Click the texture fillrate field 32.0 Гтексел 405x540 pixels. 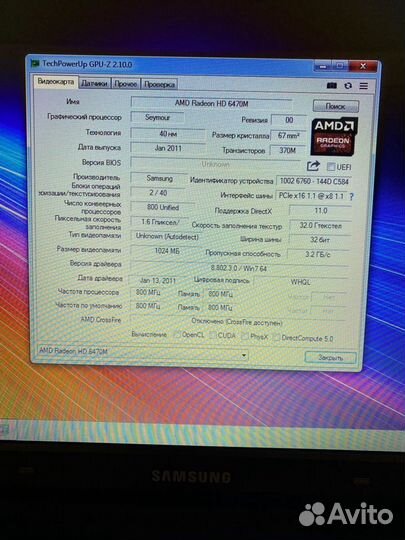[320, 226]
